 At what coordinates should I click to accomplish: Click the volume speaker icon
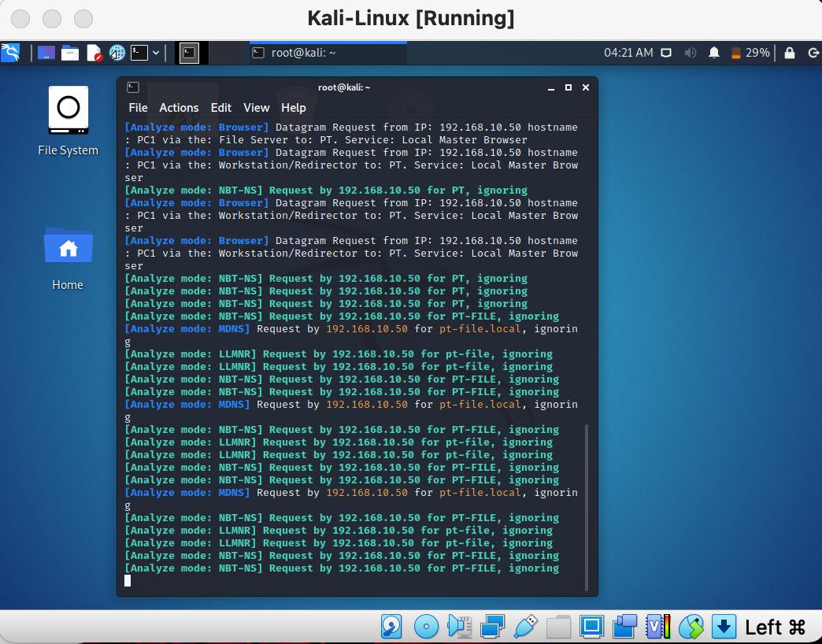click(x=691, y=53)
